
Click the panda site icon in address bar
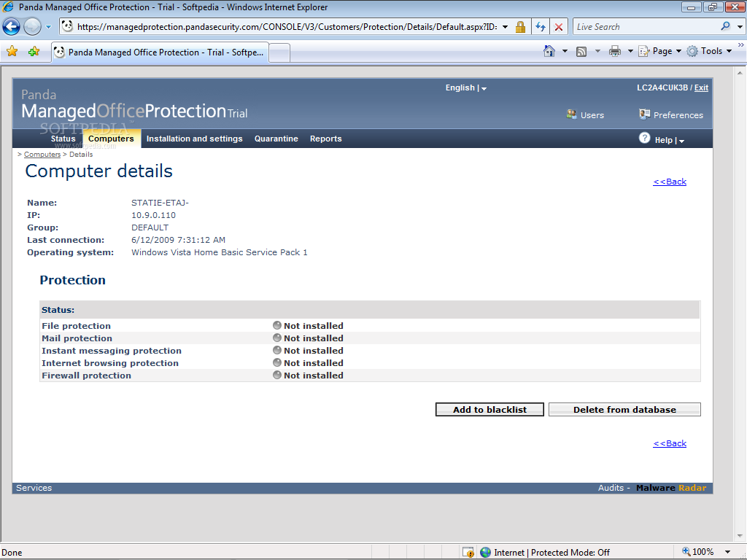(68, 26)
